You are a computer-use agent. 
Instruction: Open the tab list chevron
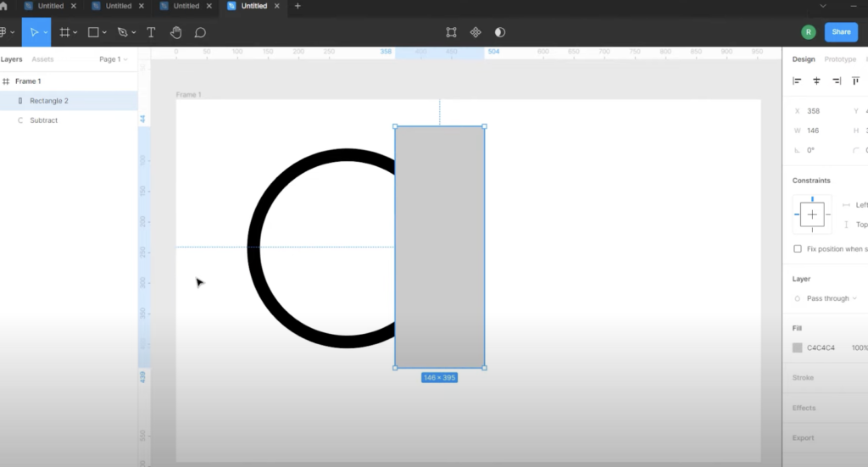[x=822, y=6]
